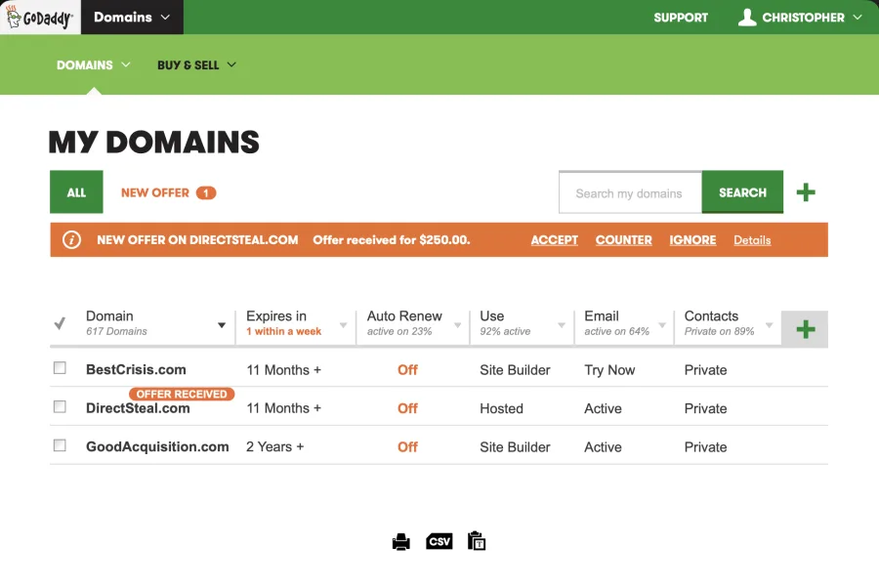Open the Contacts column dropdown
Screen dimensions: 879x588
pos(770,325)
